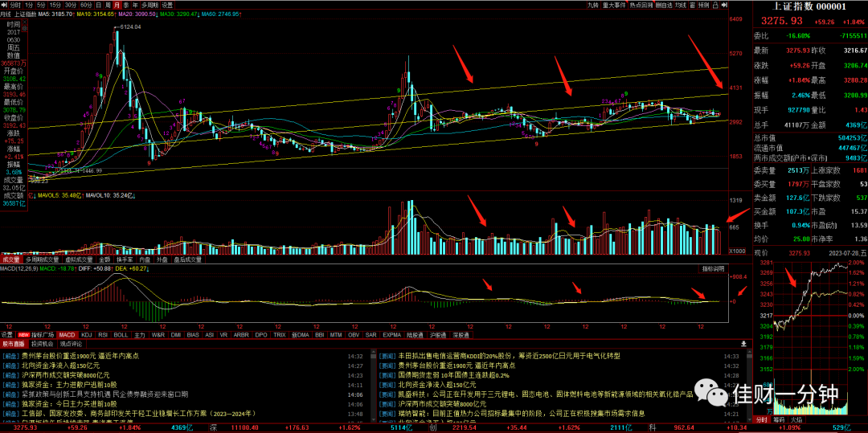Select the 外盘 tab
Screen dimensions: 868x433
pos(162,259)
